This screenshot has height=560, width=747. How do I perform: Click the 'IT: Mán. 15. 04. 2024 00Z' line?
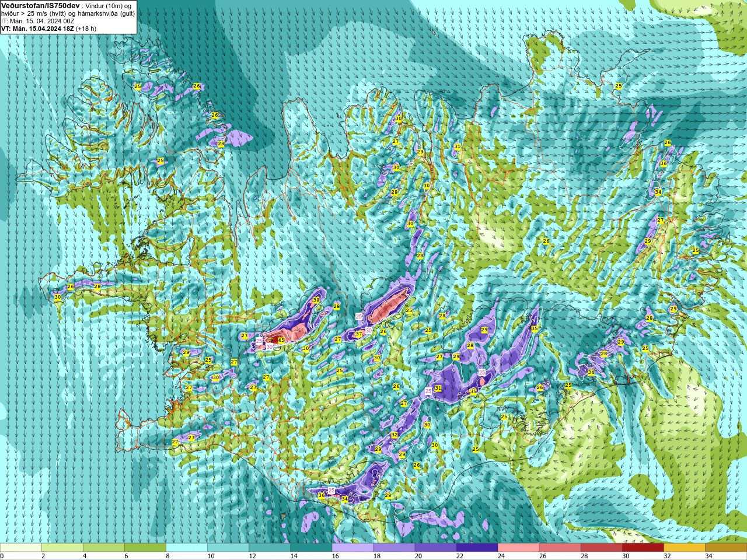pyautogui.click(x=38, y=20)
